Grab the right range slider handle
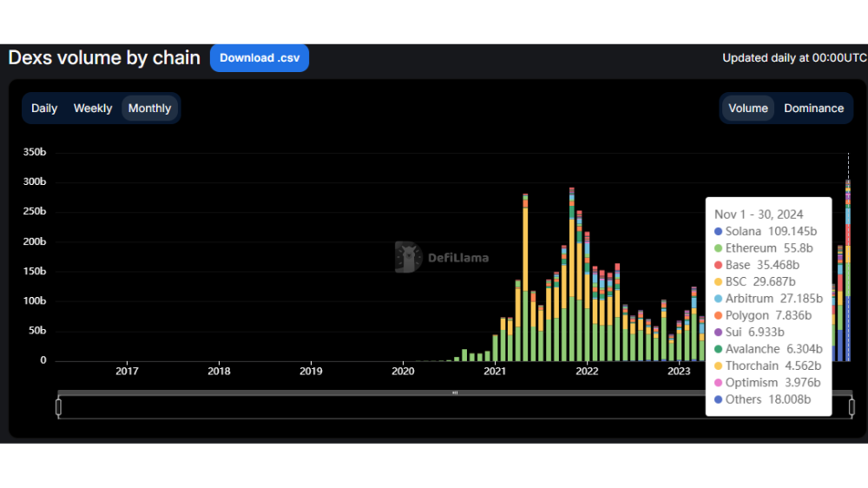 (852, 408)
